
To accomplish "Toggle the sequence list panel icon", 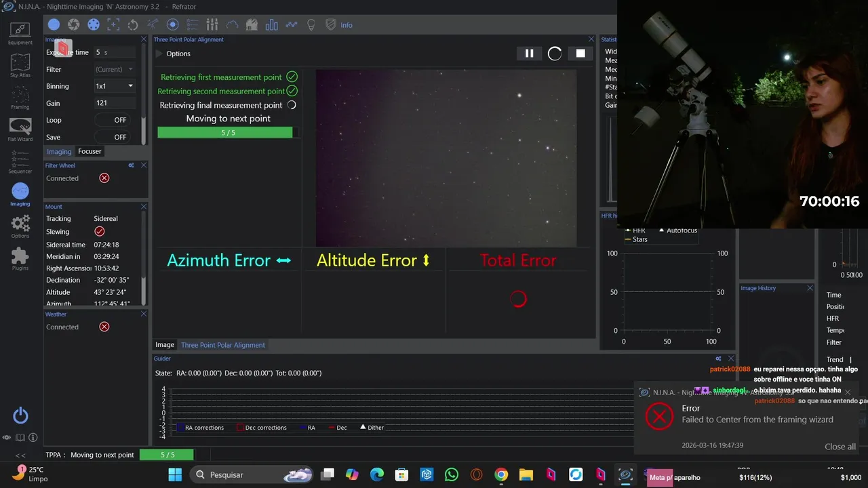I will tap(192, 24).
